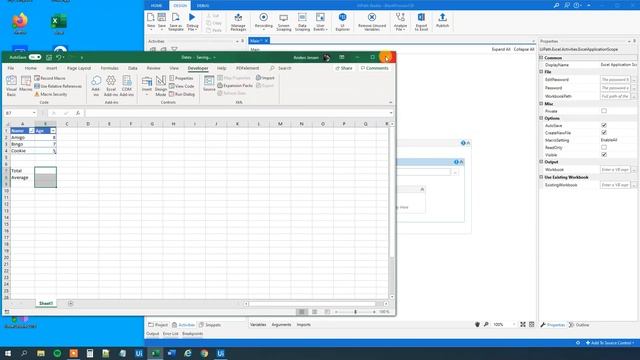Viewport: 640px width, 360px height.
Task: Collapse the Options properties section
Action: 541,118
